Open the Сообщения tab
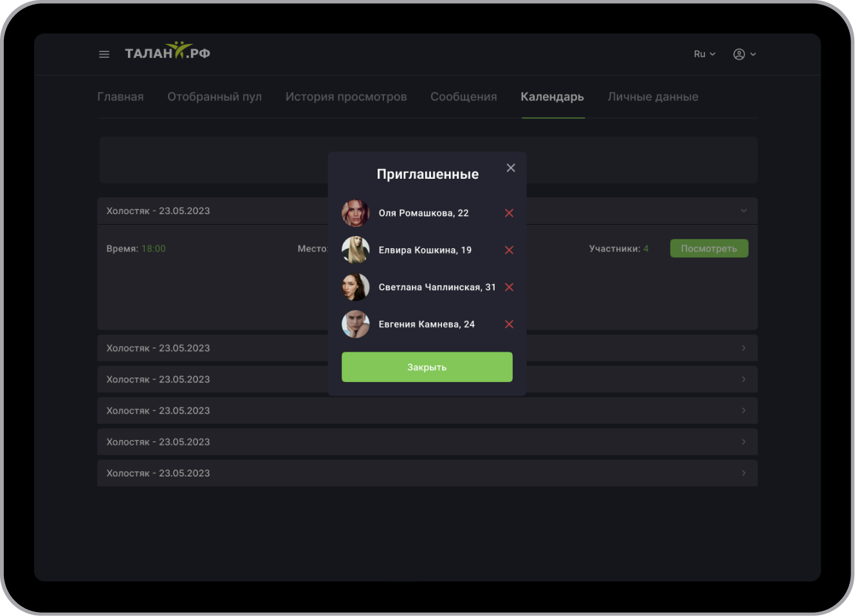 coord(463,97)
